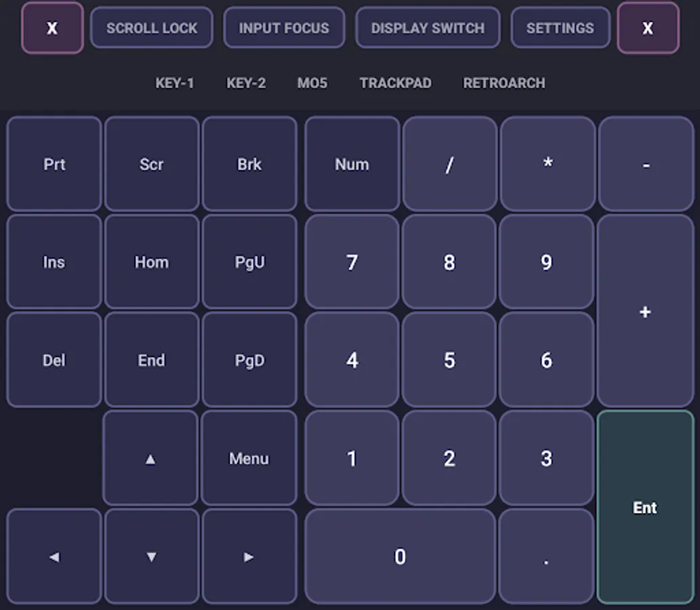Click the DISPLAY SWITCH button
This screenshot has width=700, height=610.
click(428, 28)
